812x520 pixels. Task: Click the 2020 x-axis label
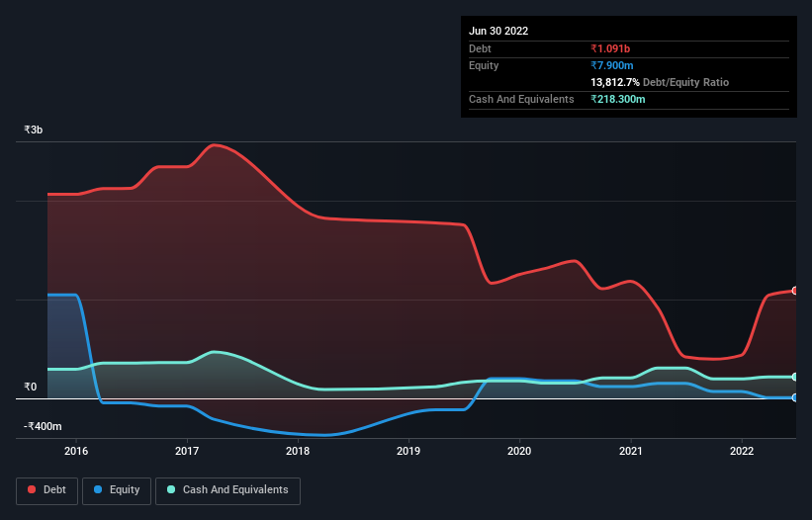(519, 451)
